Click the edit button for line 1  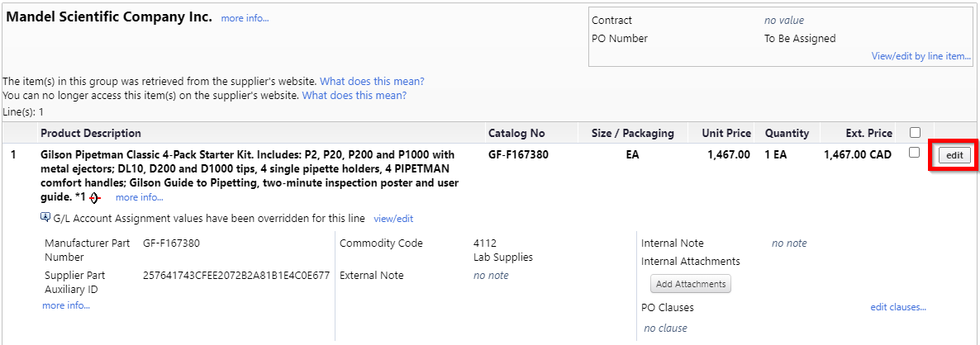(954, 156)
